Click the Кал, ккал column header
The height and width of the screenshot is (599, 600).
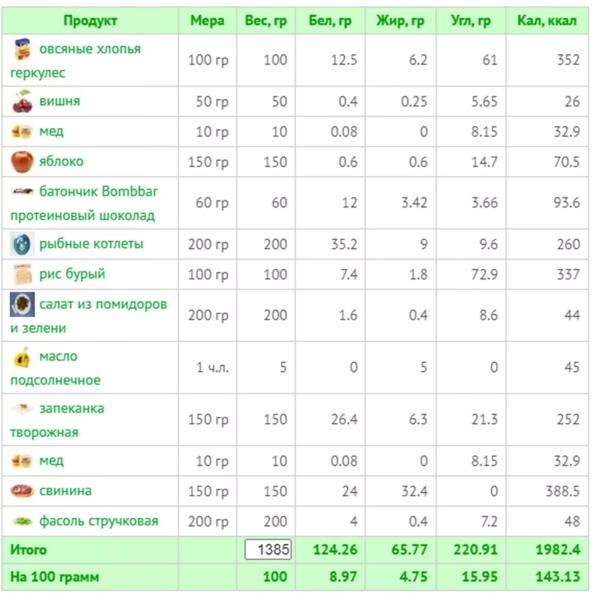click(548, 20)
